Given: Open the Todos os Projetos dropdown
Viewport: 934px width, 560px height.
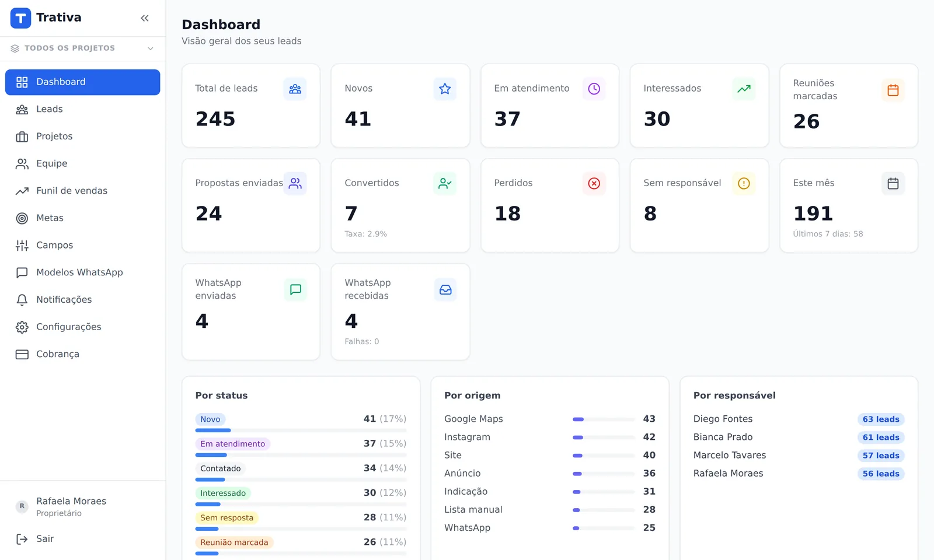Looking at the screenshot, I should pos(82,48).
